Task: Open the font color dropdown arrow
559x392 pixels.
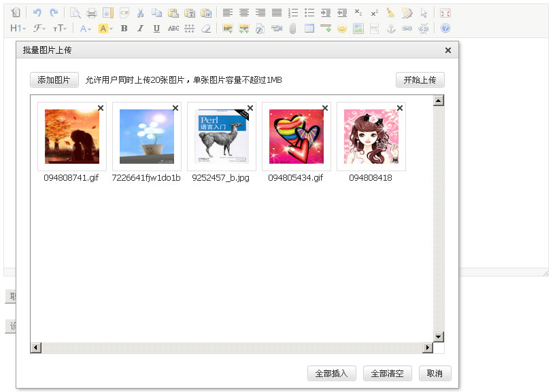Action: coord(88,28)
